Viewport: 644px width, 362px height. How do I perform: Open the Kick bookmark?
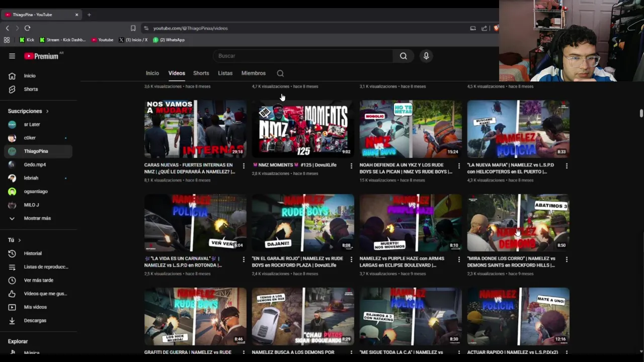(x=27, y=40)
